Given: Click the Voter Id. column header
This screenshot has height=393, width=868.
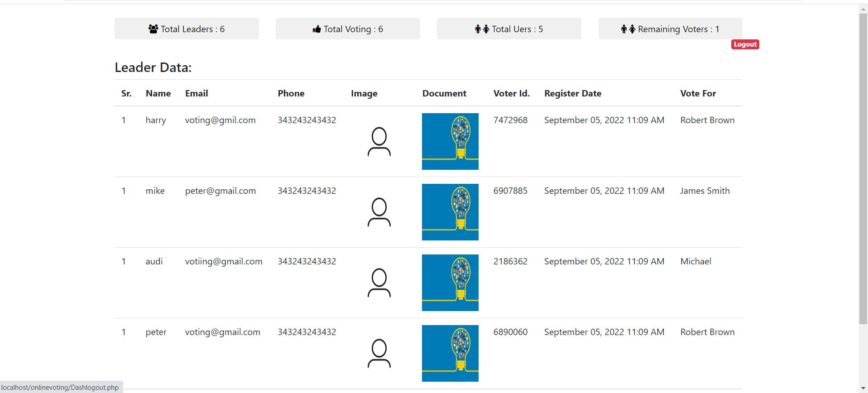Looking at the screenshot, I should [511, 93].
